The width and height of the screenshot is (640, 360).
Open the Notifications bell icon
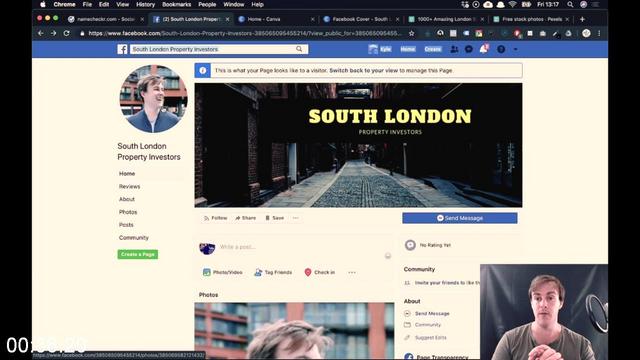[484, 49]
